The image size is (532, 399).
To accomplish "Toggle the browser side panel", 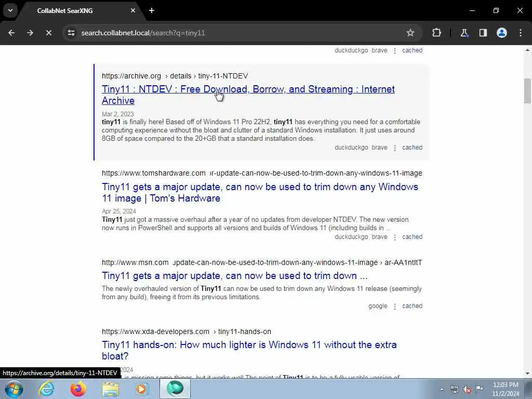I will 483,33.
